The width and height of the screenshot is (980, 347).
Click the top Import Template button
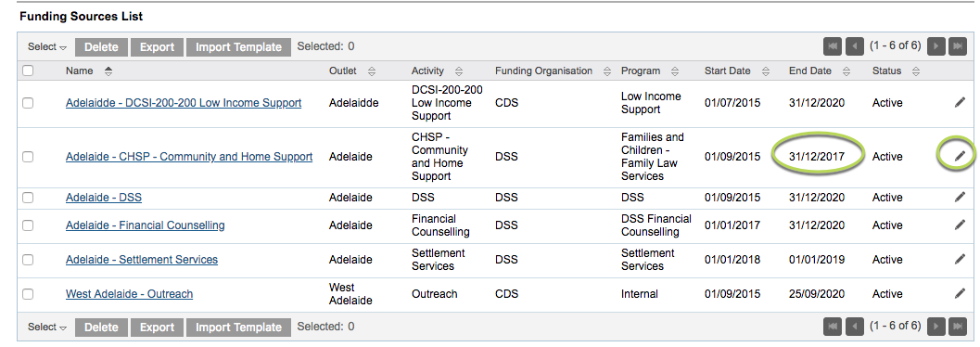pos(239,47)
